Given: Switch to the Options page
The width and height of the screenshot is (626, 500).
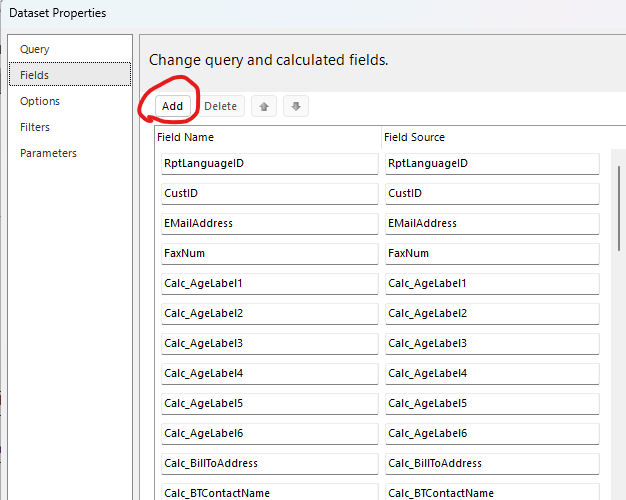Looking at the screenshot, I should click(x=40, y=101).
